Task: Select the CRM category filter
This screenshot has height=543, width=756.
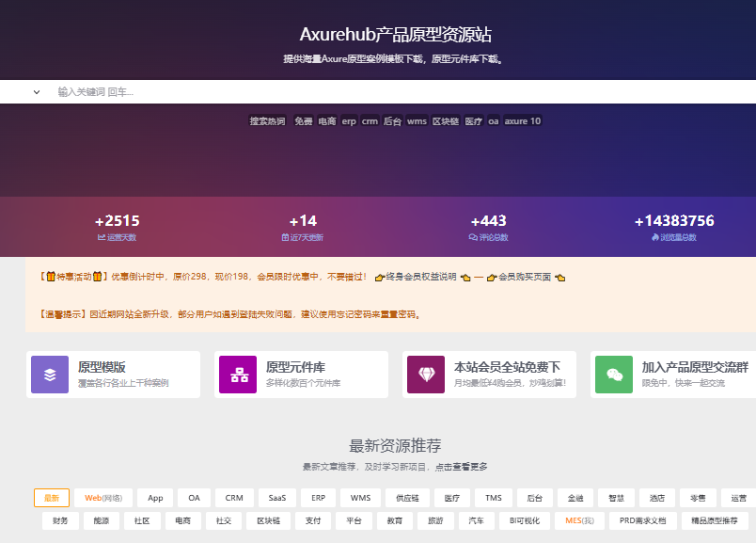Action: tap(233, 497)
